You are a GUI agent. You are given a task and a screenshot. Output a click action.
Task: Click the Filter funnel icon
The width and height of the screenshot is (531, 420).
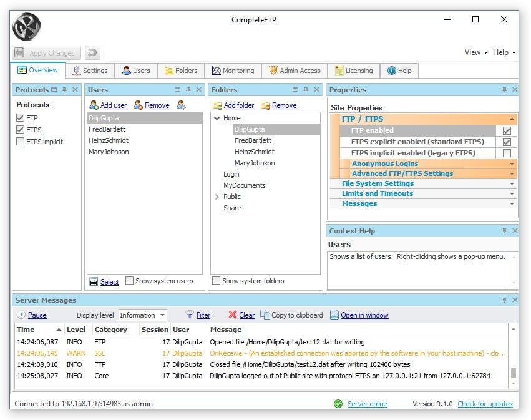coord(190,315)
